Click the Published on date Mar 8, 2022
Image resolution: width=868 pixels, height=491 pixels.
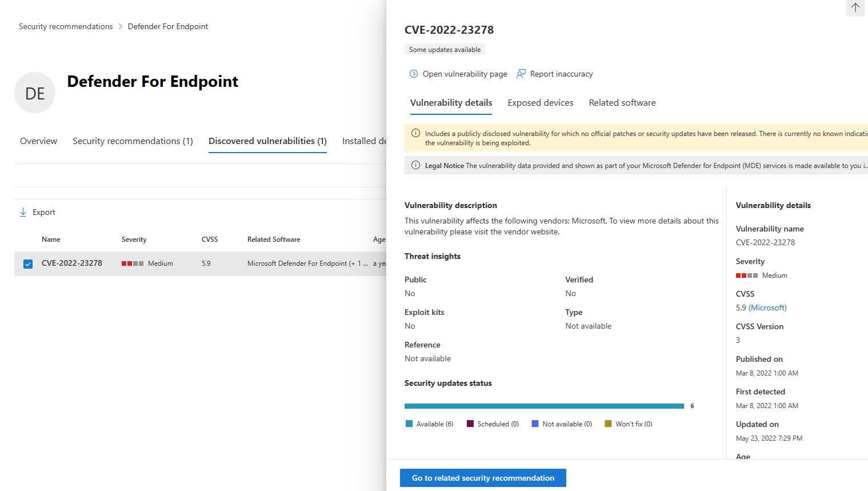click(x=767, y=373)
